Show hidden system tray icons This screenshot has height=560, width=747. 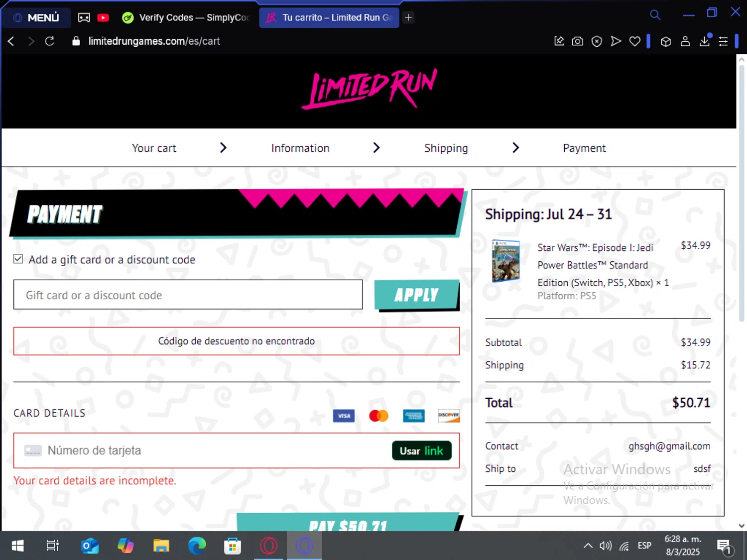click(x=588, y=546)
